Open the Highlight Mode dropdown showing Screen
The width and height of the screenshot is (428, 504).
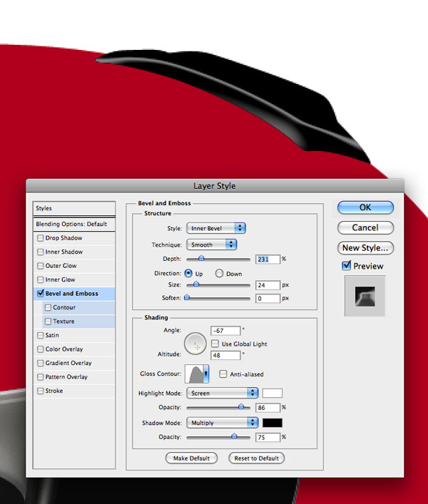tap(222, 393)
